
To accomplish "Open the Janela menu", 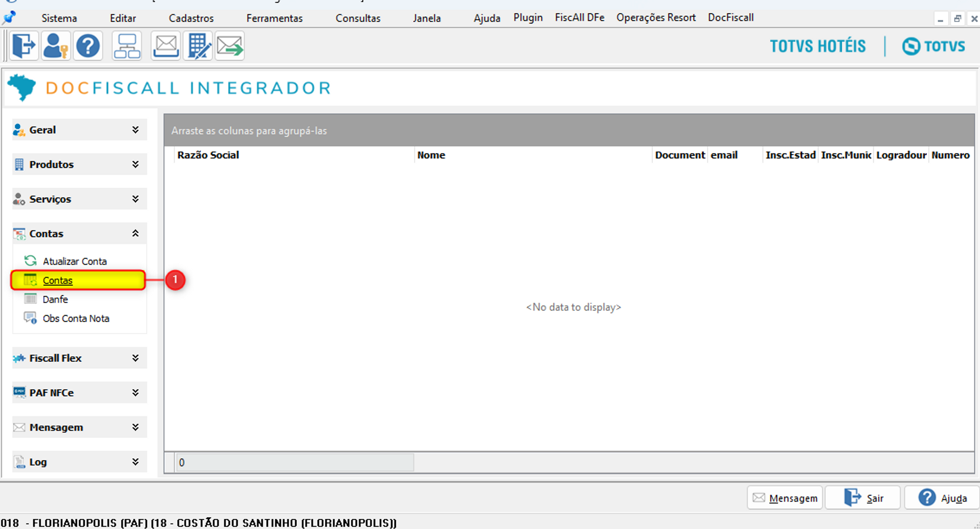I will click(427, 18).
